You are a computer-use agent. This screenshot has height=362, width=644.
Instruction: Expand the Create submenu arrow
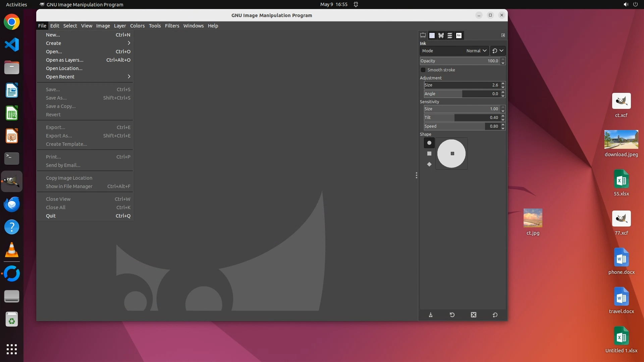tap(129, 43)
